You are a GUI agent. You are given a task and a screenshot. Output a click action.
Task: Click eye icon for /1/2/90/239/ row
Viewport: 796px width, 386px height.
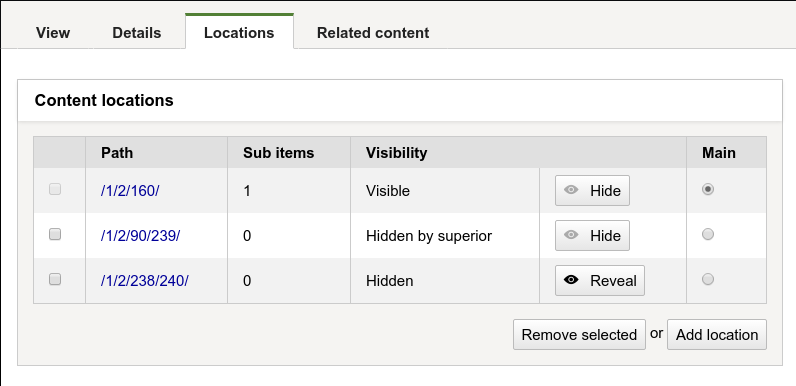(x=571, y=235)
